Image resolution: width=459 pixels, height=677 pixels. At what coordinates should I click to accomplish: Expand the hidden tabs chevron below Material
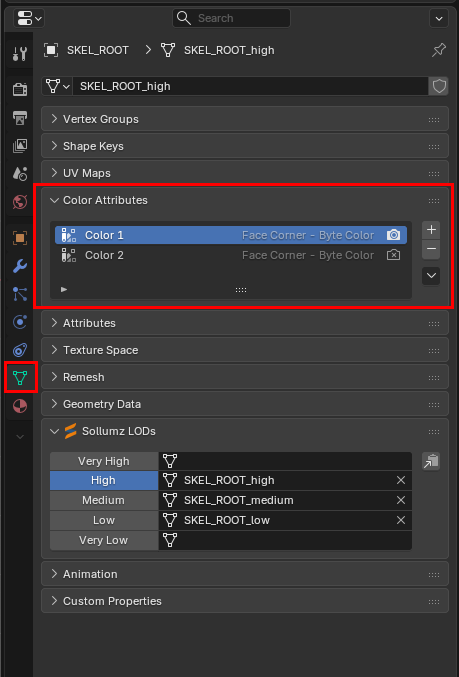(20, 437)
